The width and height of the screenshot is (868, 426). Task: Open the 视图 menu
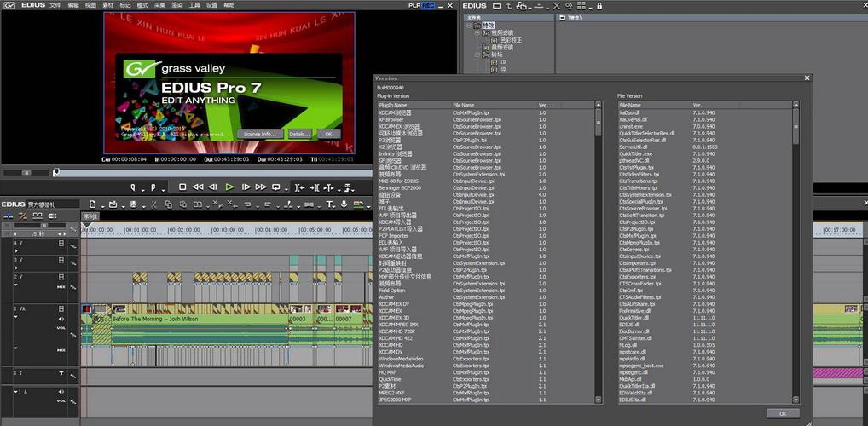(90, 5)
